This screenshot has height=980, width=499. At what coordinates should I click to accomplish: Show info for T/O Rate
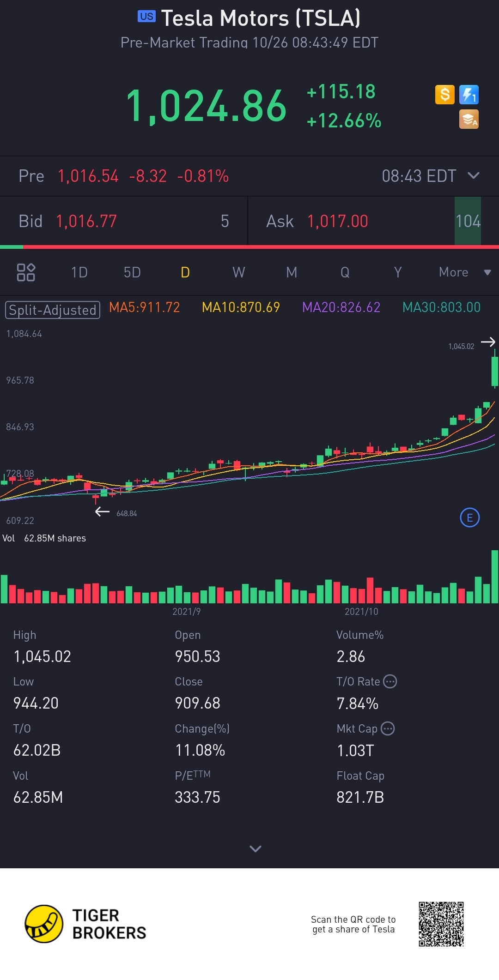click(390, 681)
